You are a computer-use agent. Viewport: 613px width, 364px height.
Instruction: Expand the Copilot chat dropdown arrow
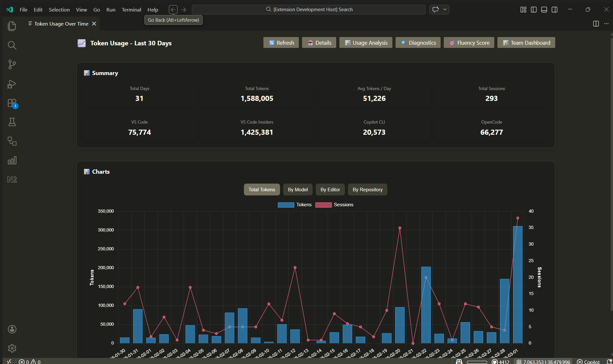click(x=445, y=10)
